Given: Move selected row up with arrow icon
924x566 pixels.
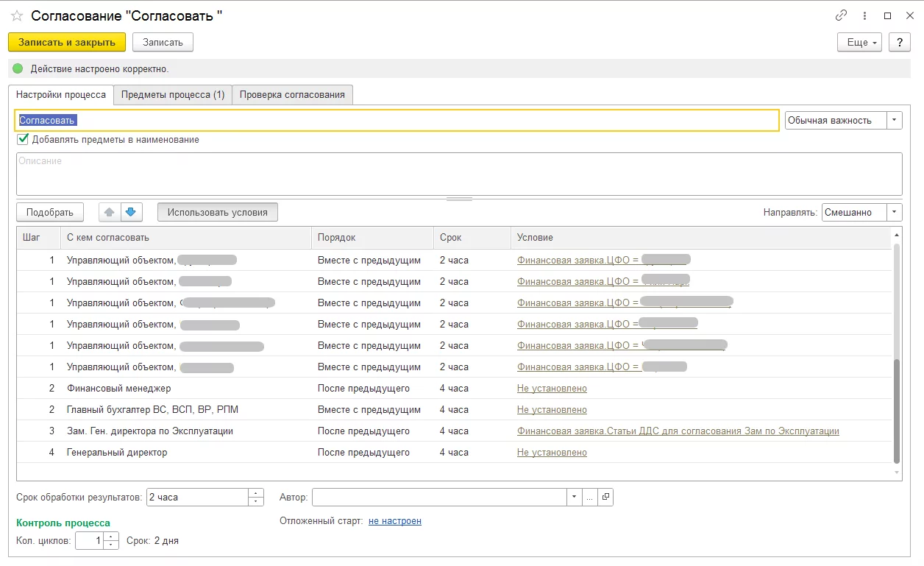Looking at the screenshot, I should click(x=109, y=212).
